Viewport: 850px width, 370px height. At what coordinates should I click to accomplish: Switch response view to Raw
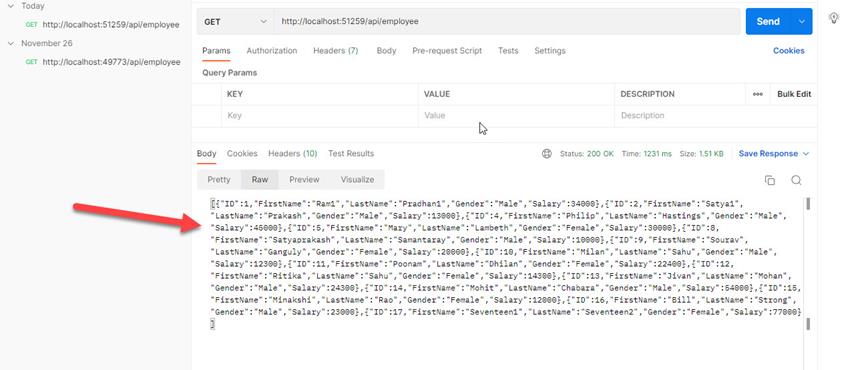coord(260,179)
